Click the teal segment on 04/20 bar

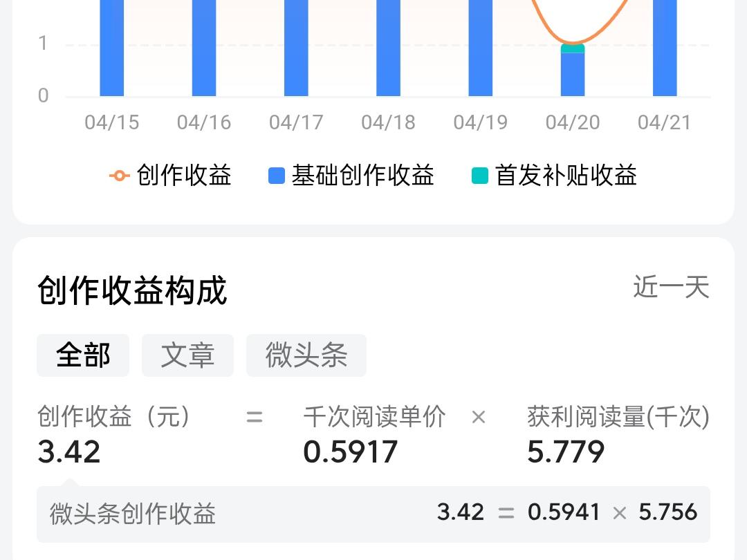[573, 48]
